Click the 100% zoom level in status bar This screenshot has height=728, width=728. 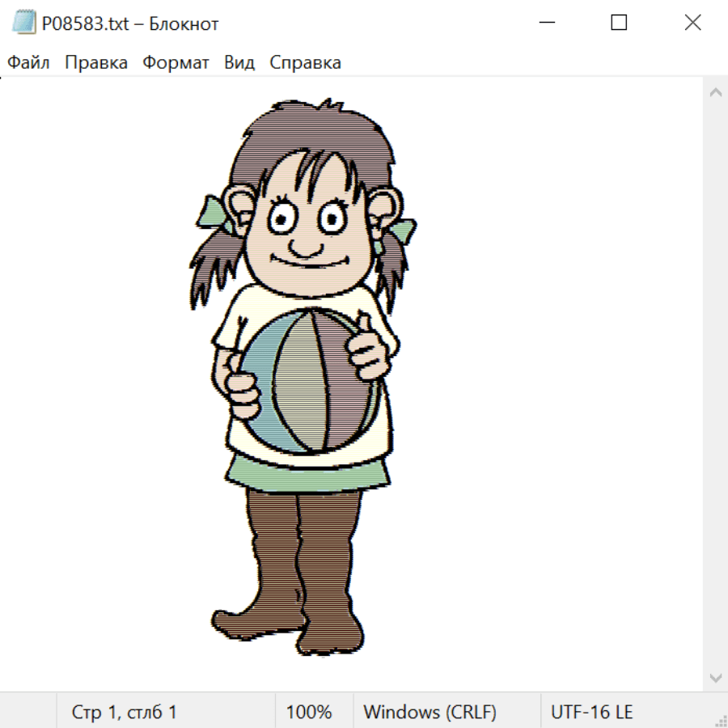pyautogui.click(x=309, y=713)
